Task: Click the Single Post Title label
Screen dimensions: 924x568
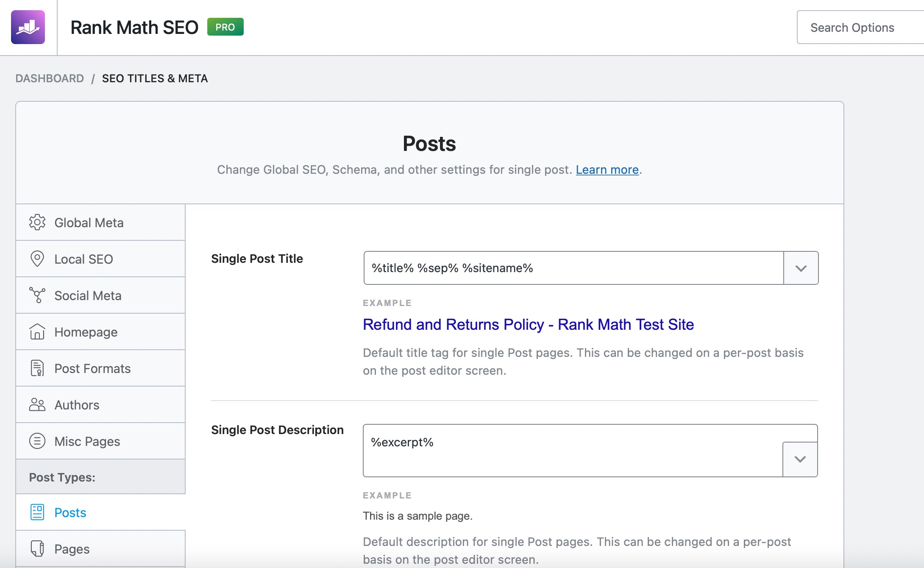Action: pos(257,259)
